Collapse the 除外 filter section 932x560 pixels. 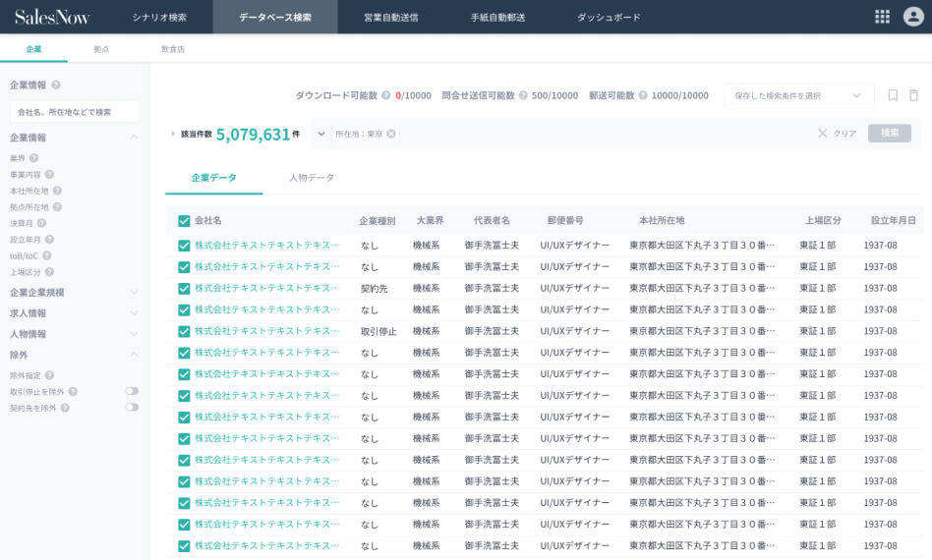pos(135,355)
